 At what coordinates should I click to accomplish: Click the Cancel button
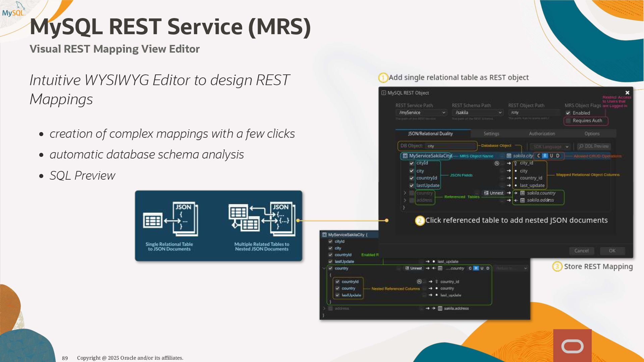pos(581,251)
